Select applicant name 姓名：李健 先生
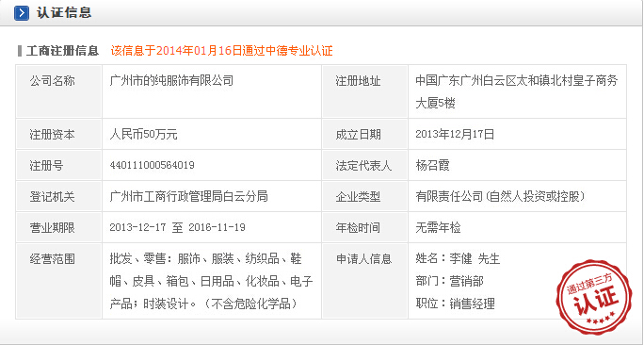This screenshot has width=644, height=345. tap(458, 258)
